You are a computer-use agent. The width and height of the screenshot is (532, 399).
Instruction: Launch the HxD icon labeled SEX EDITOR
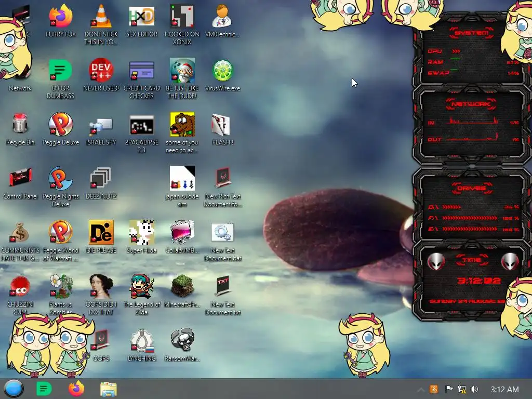pos(142,16)
